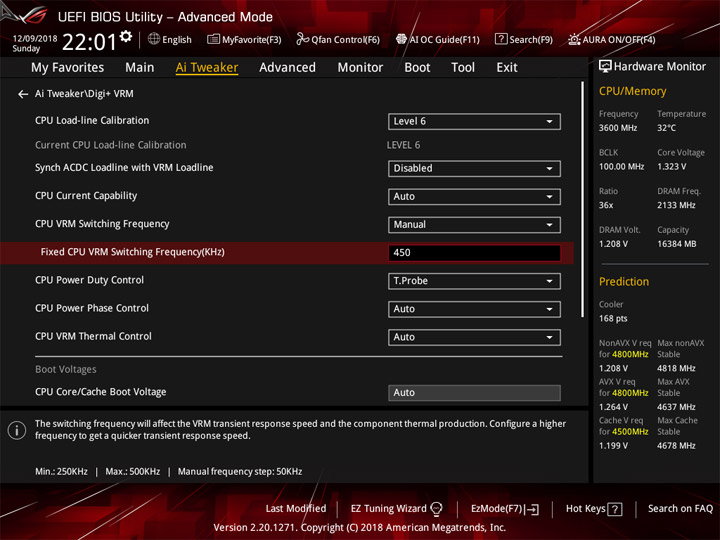
Task: Click the 'Prediction' section heading
Action: coord(624,282)
